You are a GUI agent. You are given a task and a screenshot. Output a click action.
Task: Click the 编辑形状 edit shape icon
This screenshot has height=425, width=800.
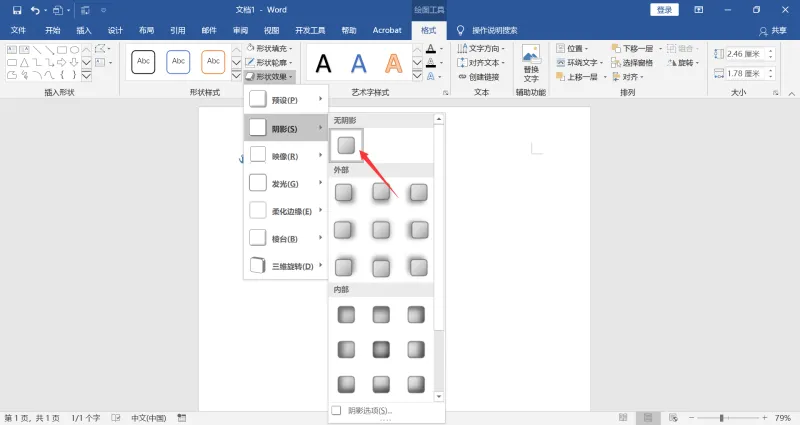102,48
